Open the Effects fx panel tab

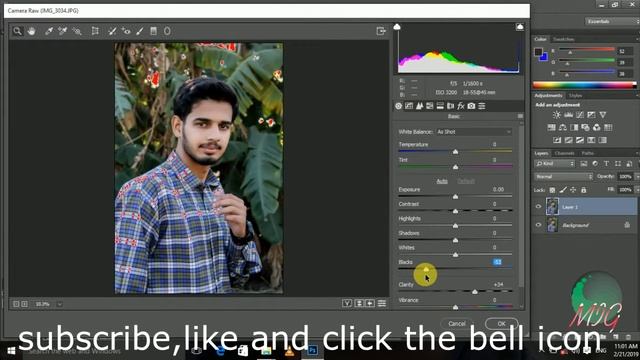(461, 106)
